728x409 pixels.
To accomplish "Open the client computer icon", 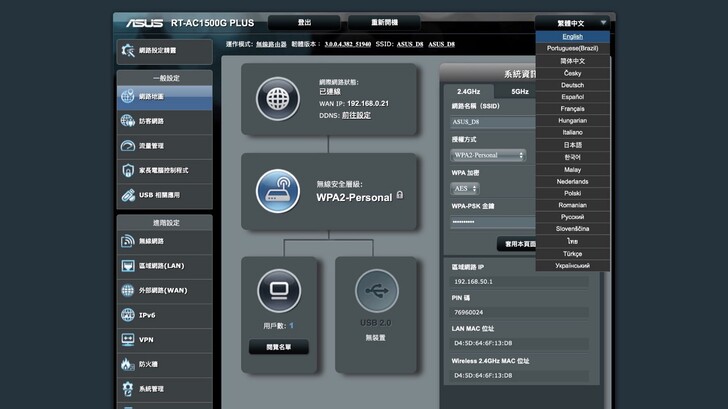I will click(x=277, y=292).
